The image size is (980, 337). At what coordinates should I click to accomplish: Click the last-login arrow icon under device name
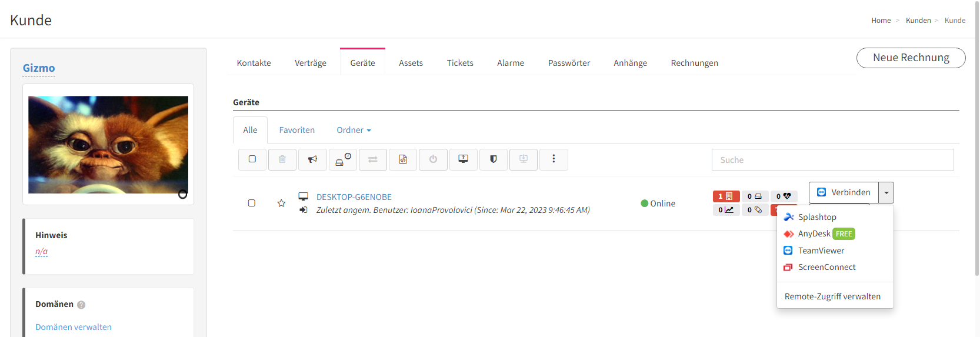tap(304, 210)
